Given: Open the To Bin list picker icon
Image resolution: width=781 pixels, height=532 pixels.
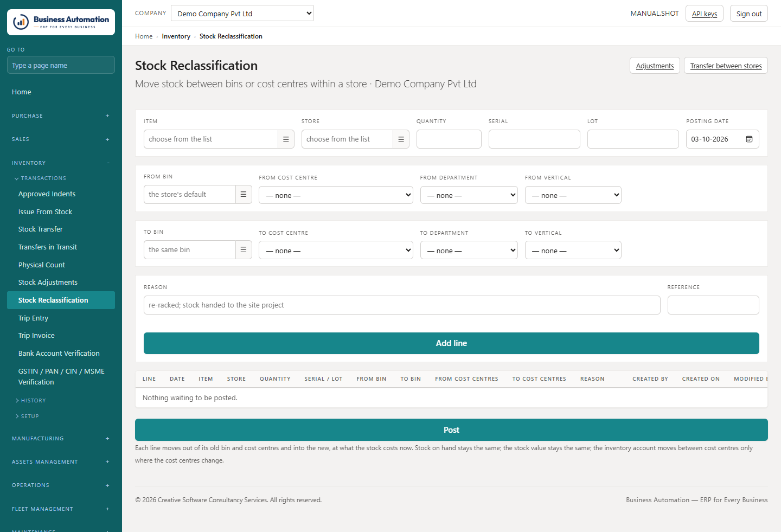Looking at the screenshot, I should tap(244, 250).
